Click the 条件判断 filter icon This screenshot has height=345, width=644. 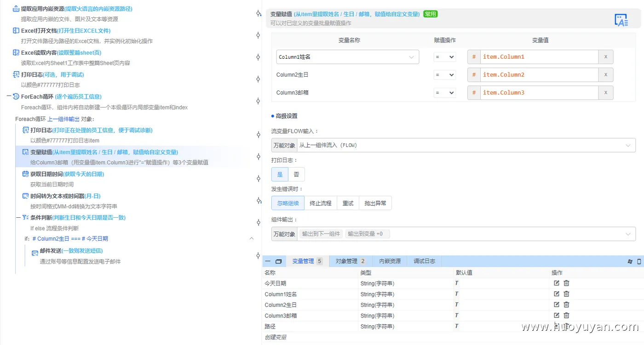(x=26, y=217)
